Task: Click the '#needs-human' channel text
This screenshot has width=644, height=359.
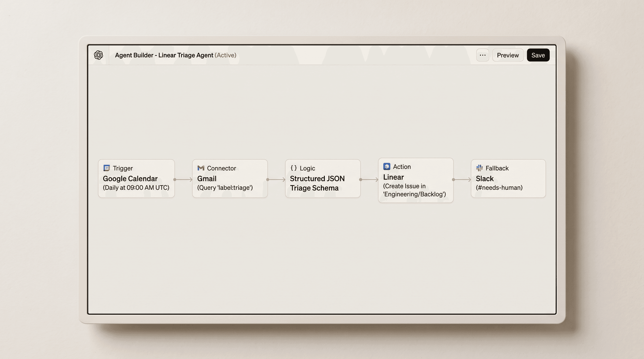Action: coord(499,188)
